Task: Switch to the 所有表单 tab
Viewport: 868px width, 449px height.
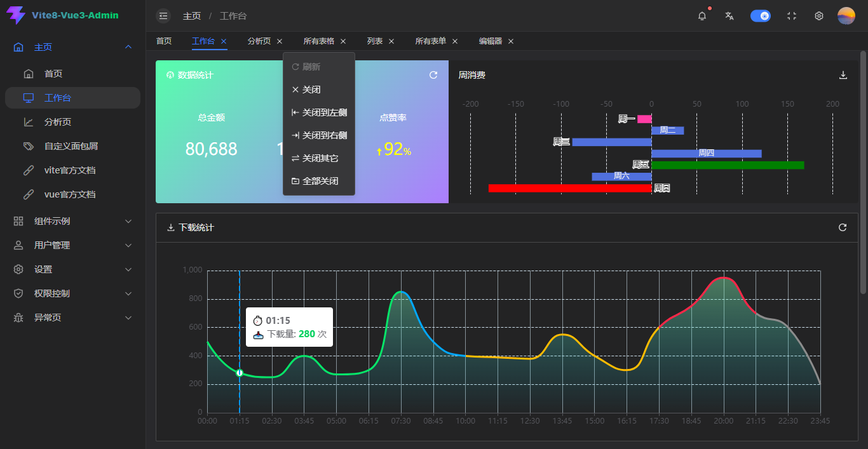Action: click(x=431, y=41)
